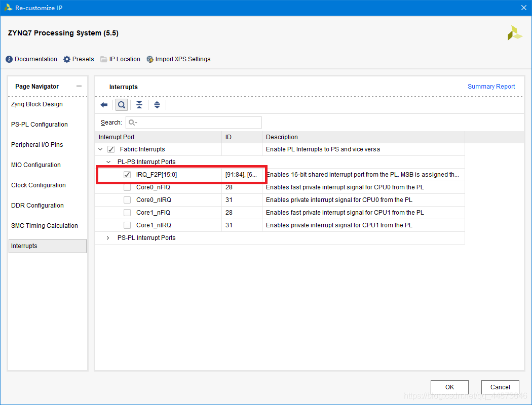Open the Summary Report link
Viewport: 532px width, 405px height.
[x=491, y=87]
